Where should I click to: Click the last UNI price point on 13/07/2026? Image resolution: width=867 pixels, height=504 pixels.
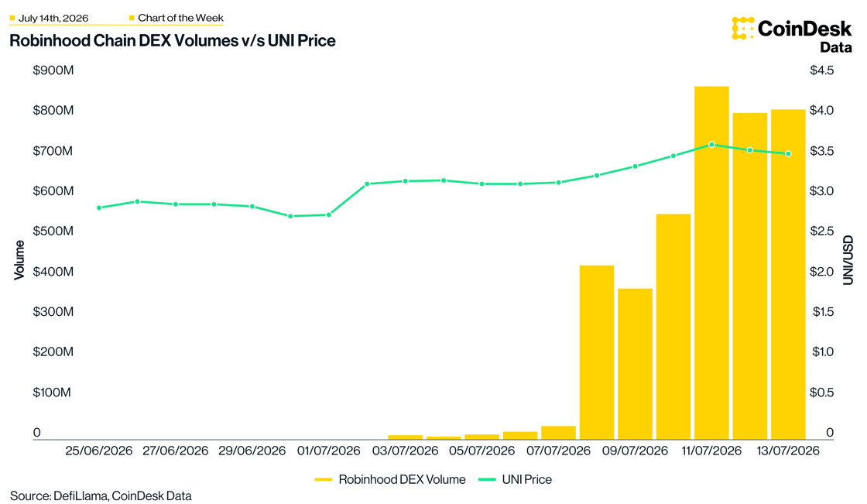coord(789,154)
